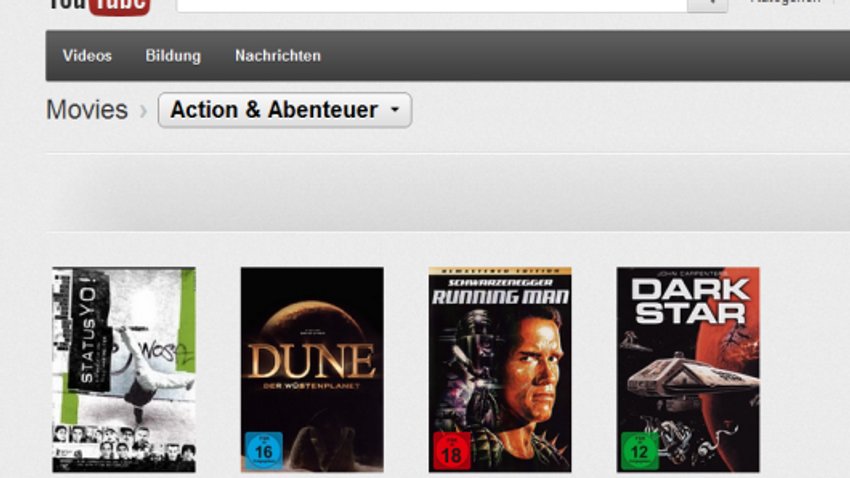Click the blue FSK 16 badge on Dune
The width and height of the screenshot is (850, 478).
pos(263,450)
